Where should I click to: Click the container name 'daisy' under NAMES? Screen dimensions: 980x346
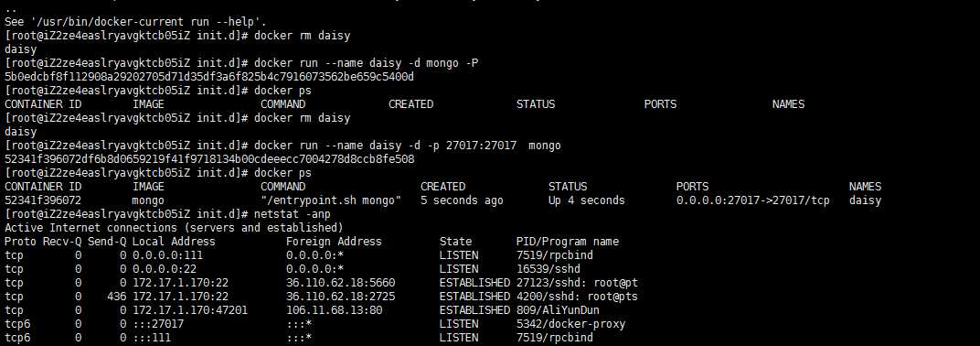tap(865, 200)
